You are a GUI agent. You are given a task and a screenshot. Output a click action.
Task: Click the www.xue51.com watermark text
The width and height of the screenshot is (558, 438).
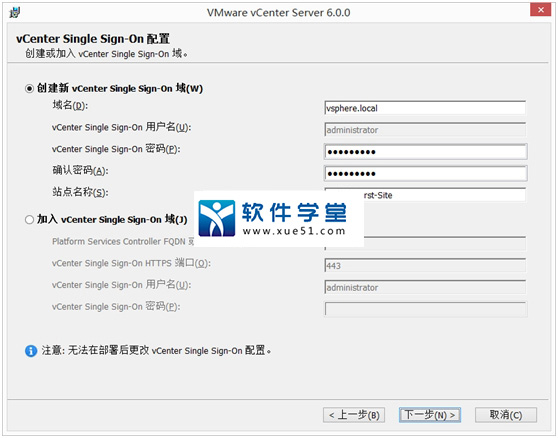(x=294, y=231)
